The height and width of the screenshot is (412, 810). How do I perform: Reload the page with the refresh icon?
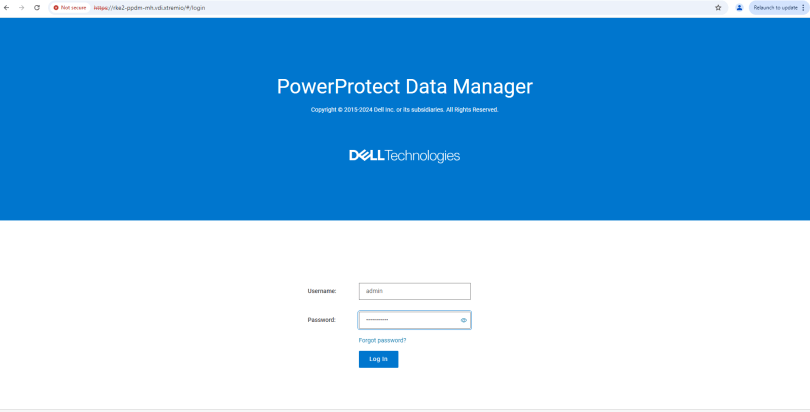37,7
